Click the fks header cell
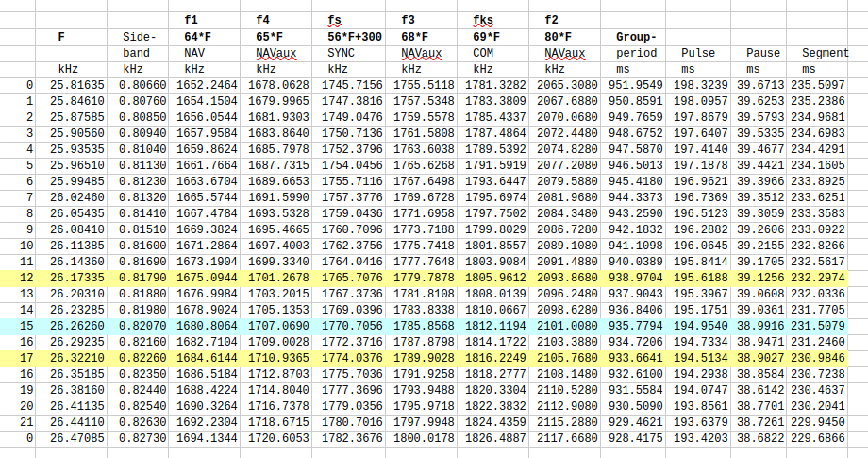868x458 pixels. click(483, 21)
